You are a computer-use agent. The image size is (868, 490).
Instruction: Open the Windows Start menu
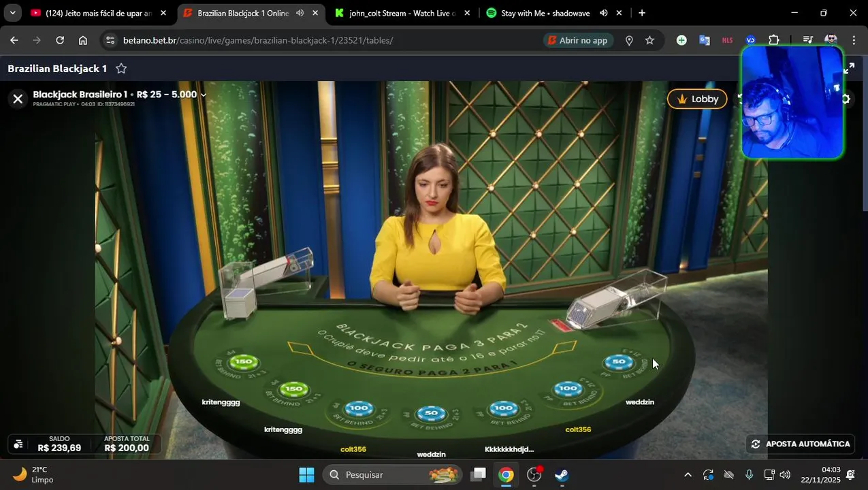307,474
